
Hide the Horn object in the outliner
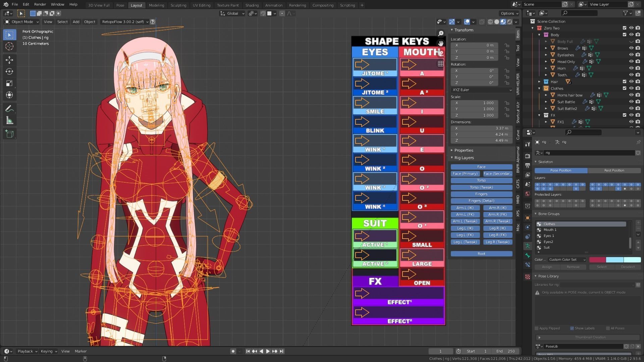coord(631,68)
